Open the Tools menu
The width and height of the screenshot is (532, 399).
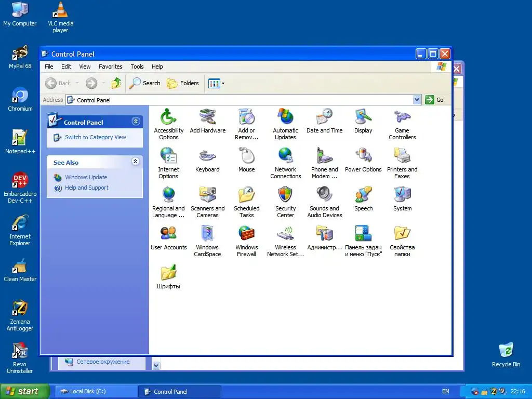click(x=137, y=66)
